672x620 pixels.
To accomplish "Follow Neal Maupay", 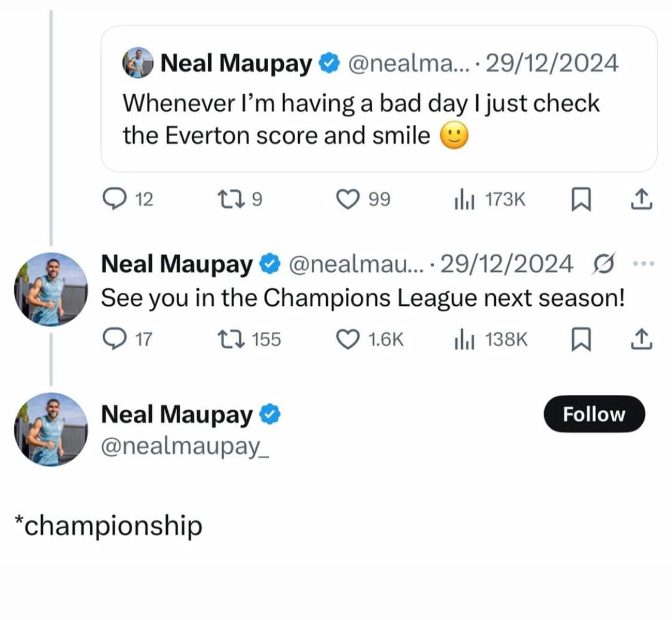I will coord(594,414).
